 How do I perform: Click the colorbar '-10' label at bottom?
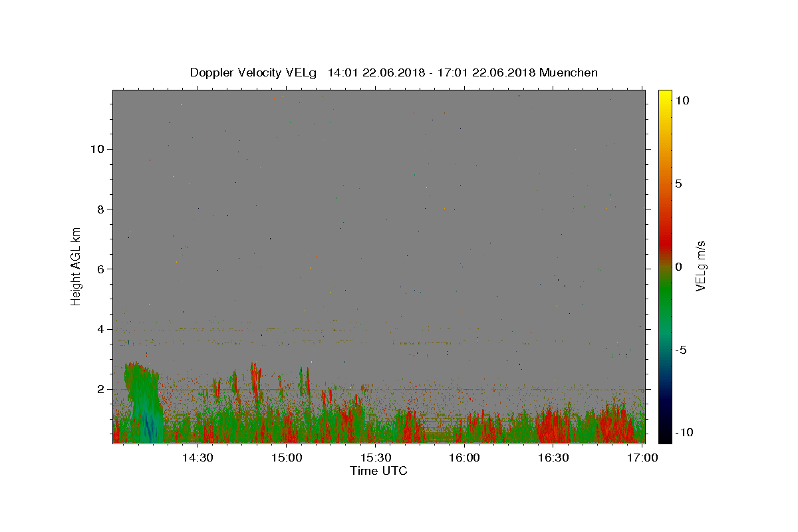pyautogui.click(x=684, y=432)
